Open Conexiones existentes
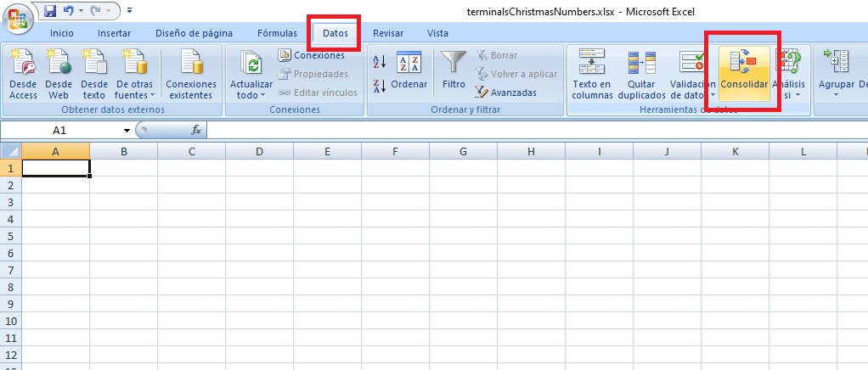This screenshot has width=868, height=370. coord(191,74)
